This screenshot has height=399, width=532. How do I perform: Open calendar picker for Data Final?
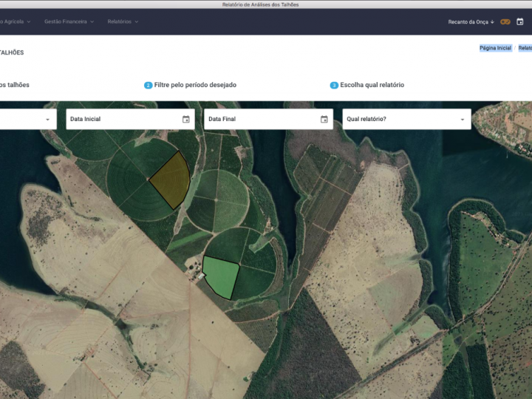click(324, 119)
